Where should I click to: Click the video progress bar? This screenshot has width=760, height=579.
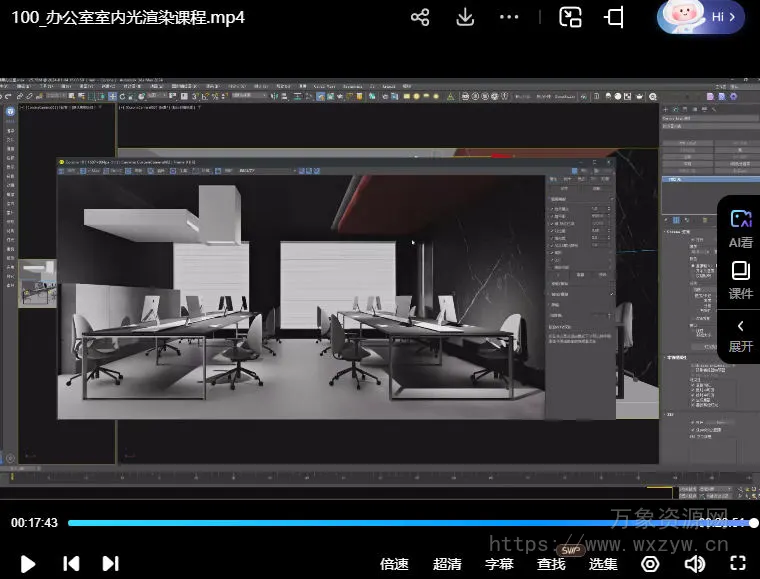(400, 523)
